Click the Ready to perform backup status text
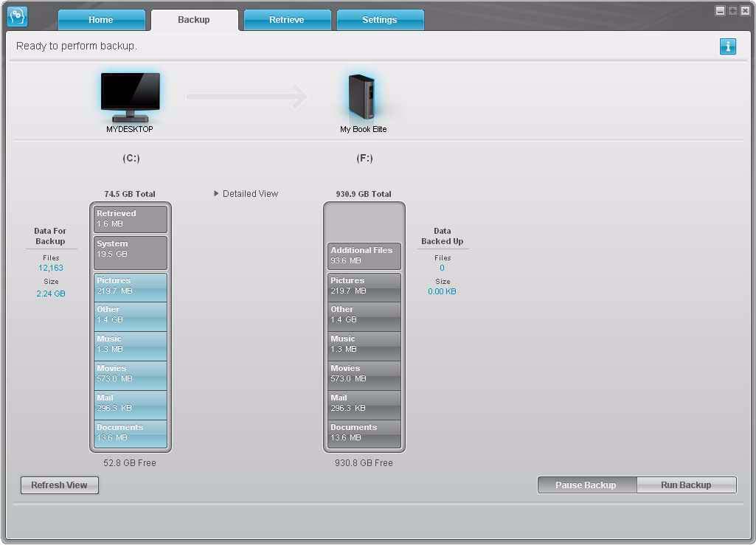Image resolution: width=756 pixels, height=545 pixels. pyautogui.click(x=77, y=46)
